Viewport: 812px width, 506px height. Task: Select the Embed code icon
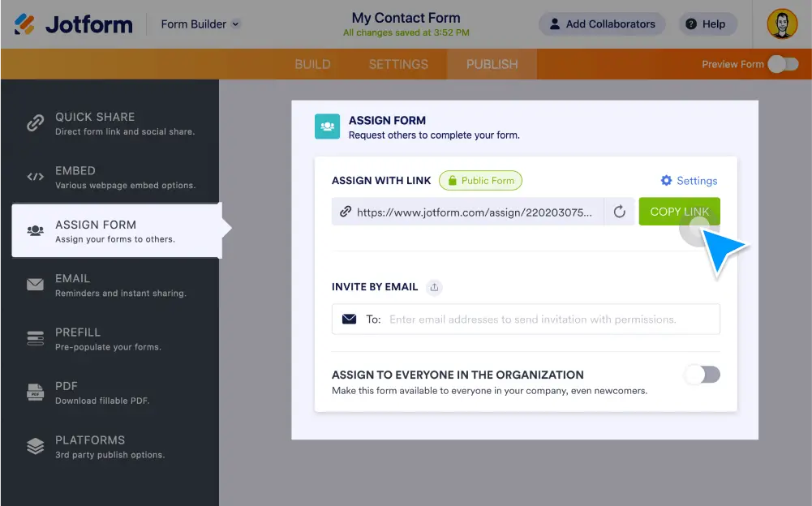pos(35,177)
